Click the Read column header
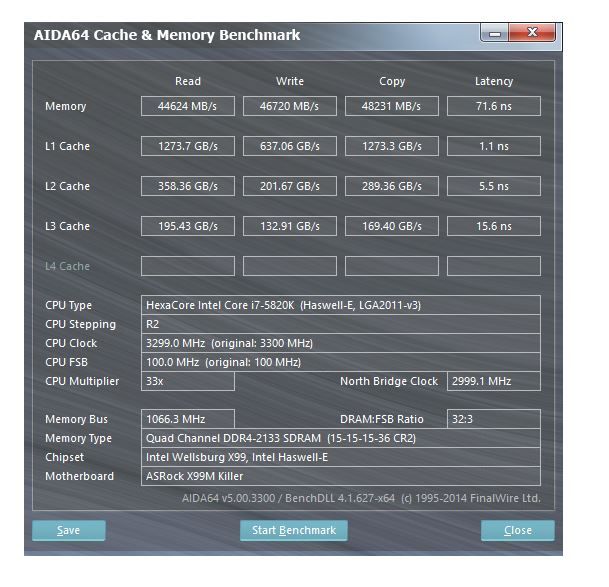 pyautogui.click(x=188, y=81)
